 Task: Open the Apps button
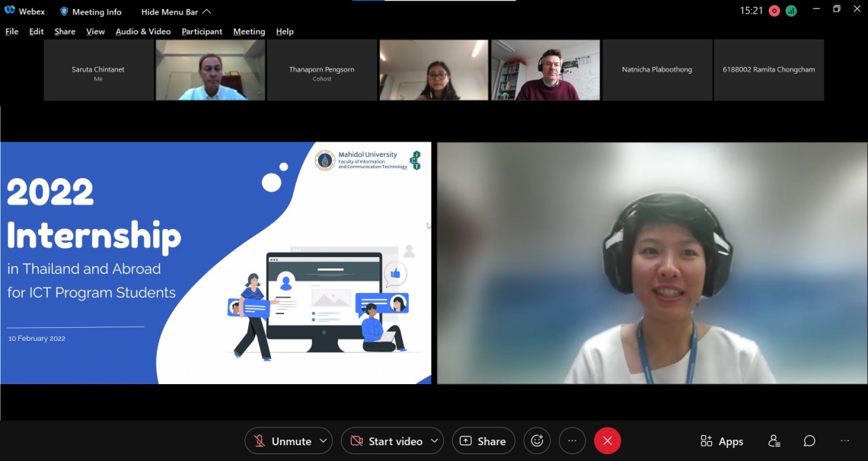[722, 441]
